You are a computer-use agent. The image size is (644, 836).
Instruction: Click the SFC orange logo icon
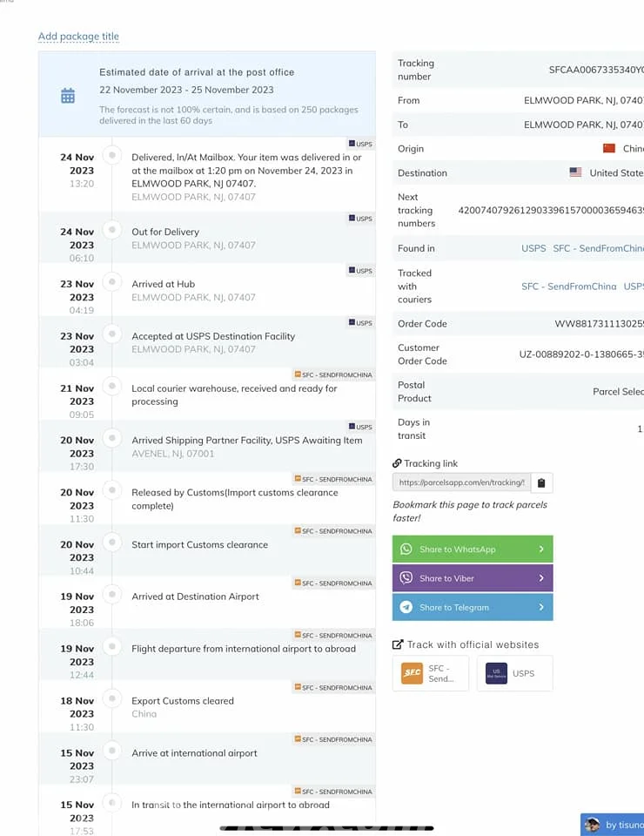pos(412,673)
